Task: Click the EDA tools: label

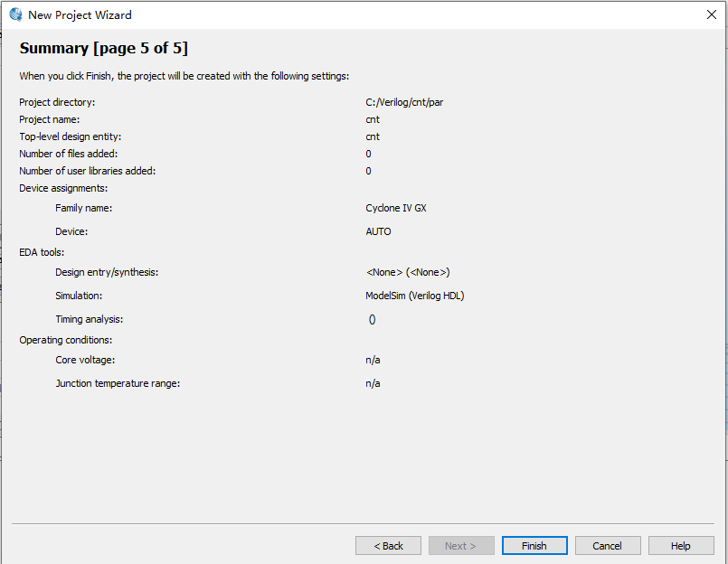Action: (42, 252)
